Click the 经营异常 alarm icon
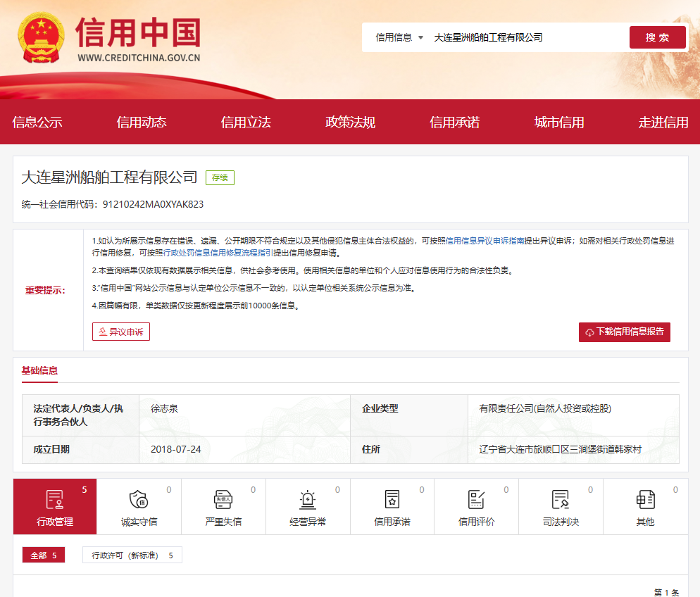The width and height of the screenshot is (700, 597). (x=308, y=499)
